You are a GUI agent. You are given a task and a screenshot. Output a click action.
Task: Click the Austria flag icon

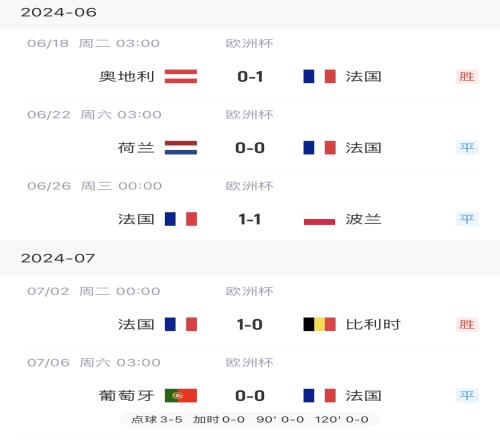[x=181, y=76]
